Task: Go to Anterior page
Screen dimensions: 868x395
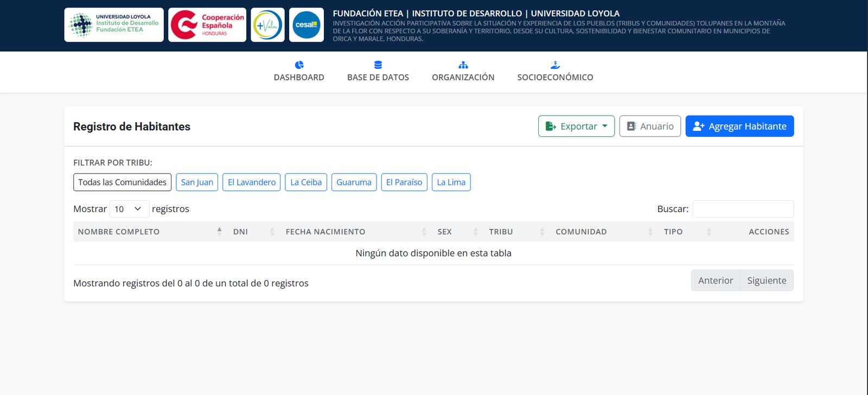Action: coord(716,281)
